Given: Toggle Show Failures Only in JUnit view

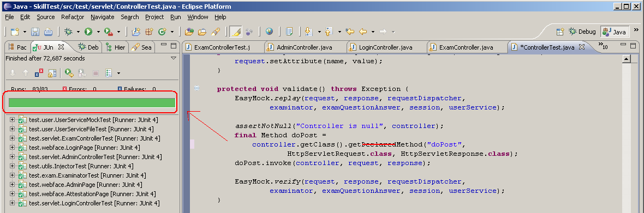Looking at the screenshot, I should coord(39,74).
